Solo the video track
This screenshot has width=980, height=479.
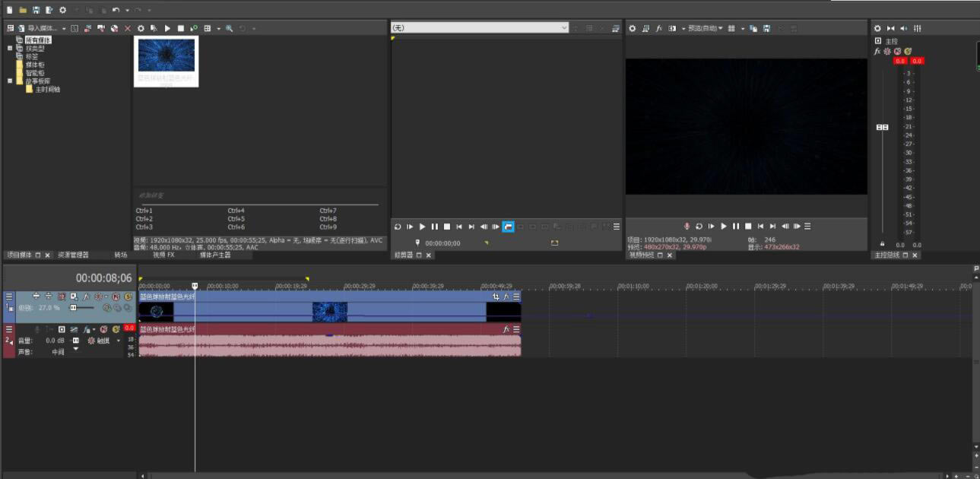pos(128,297)
